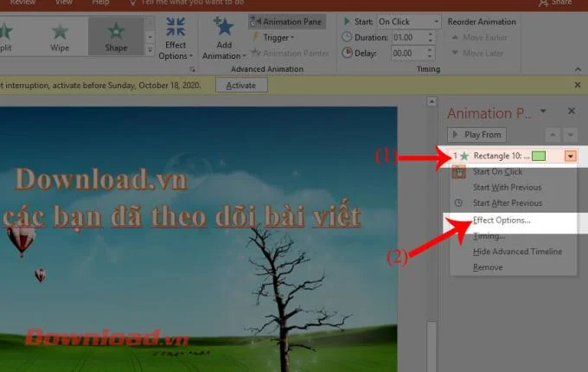588x372 pixels.
Task: Move animation up in the pane
Action: pos(553,135)
